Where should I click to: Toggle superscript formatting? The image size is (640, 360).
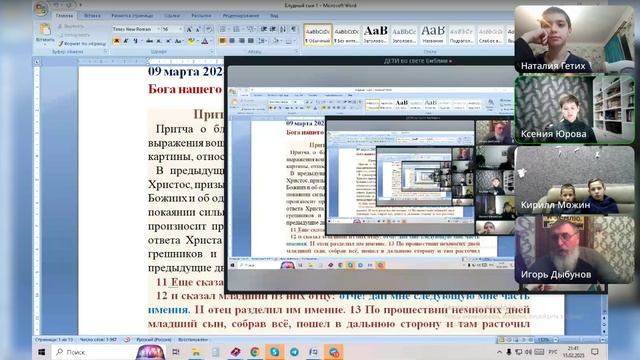point(168,41)
